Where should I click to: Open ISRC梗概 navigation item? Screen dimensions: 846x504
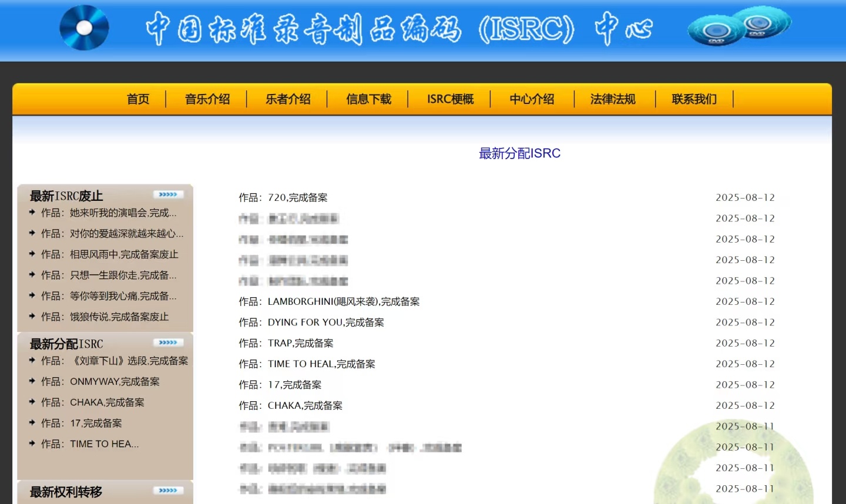(450, 99)
